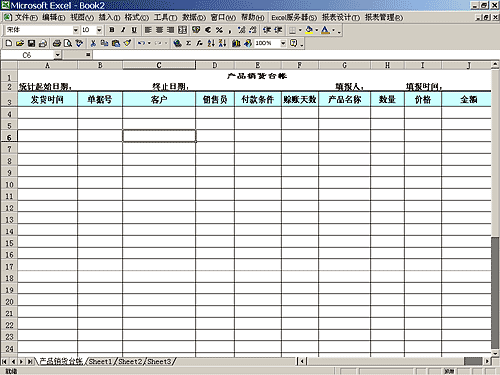This screenshot has height=375, width=500.
Task: Open the font name dropdown
Action: (x=76, y=30)
